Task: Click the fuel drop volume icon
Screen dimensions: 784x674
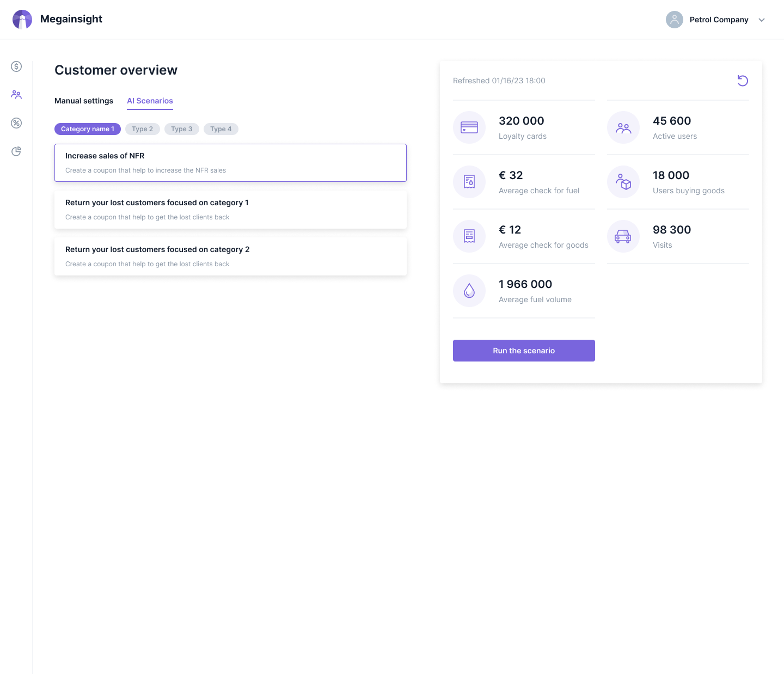Action: 469,291
